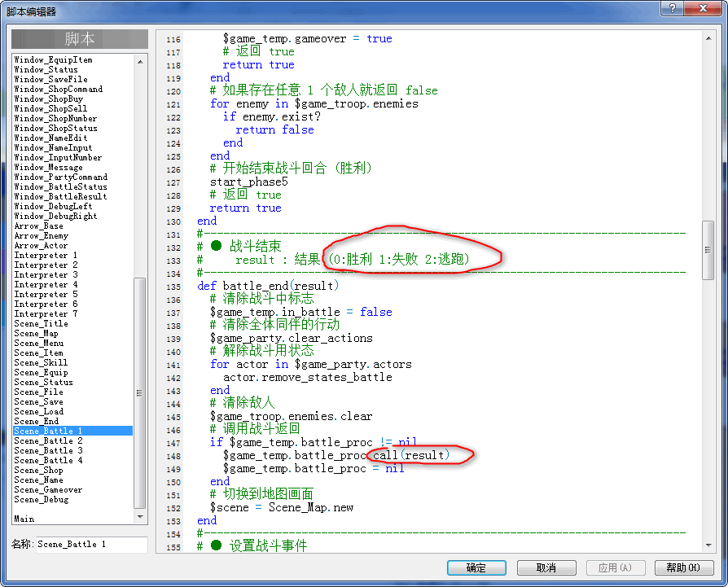The height and width of the screenshot is (587, 728).
Task: Click the script list scrollbar thumb
Action: (x=140, y=392)
